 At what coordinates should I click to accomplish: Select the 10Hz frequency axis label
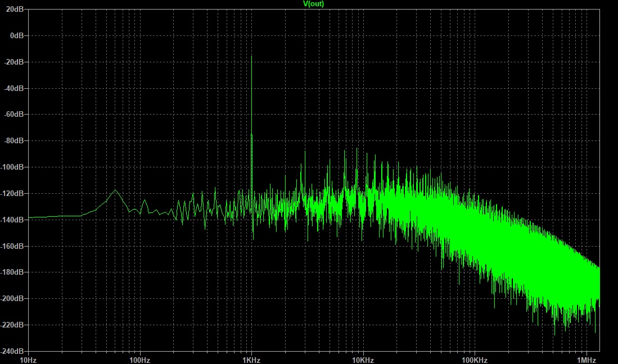(28, 359)
